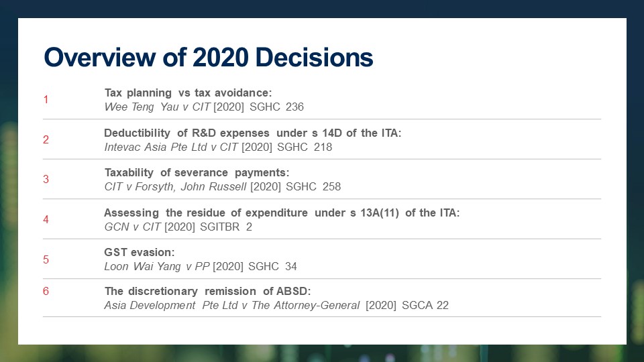Screen dimensions: 644x362
Task: Click the 'GST evasion' heading
Action: 140,252
